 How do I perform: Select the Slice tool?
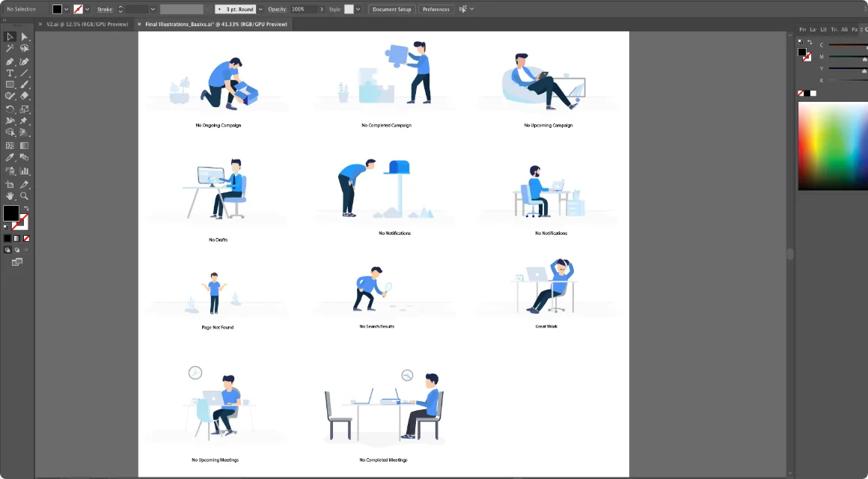point(25,184)
